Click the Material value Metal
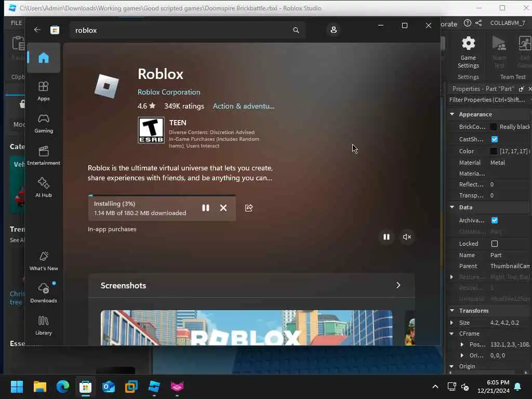 click(x=497, y=163)
